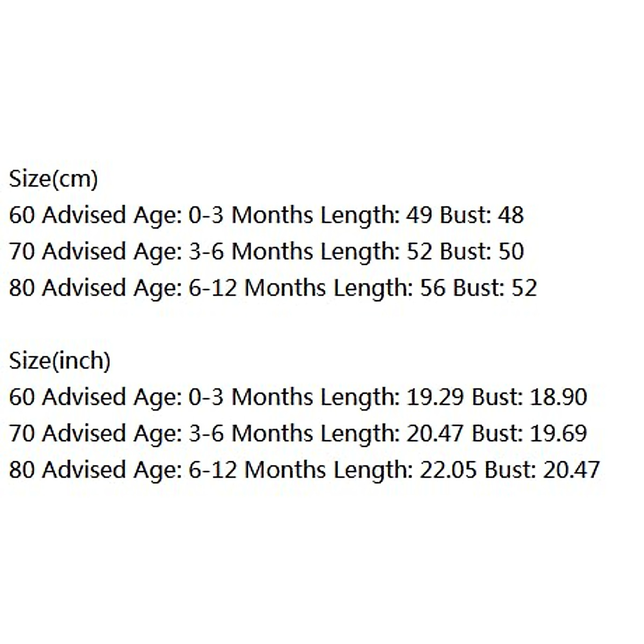Click size 60 in the inch chart
The width and height of the screenshot is (644, 644).
21,397
